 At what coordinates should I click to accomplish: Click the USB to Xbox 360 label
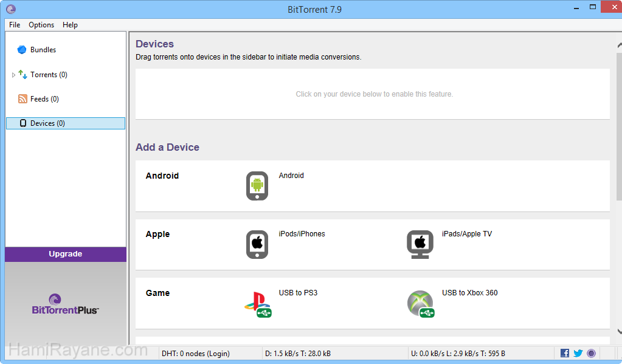point(469,293)
